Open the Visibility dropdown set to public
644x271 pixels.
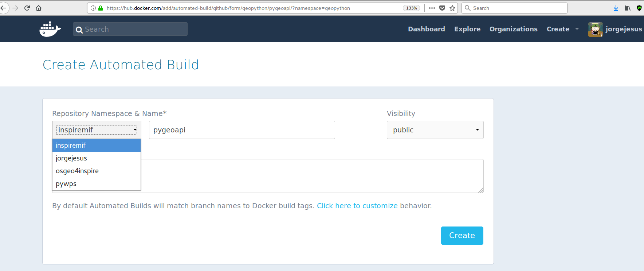click(435, 130)
